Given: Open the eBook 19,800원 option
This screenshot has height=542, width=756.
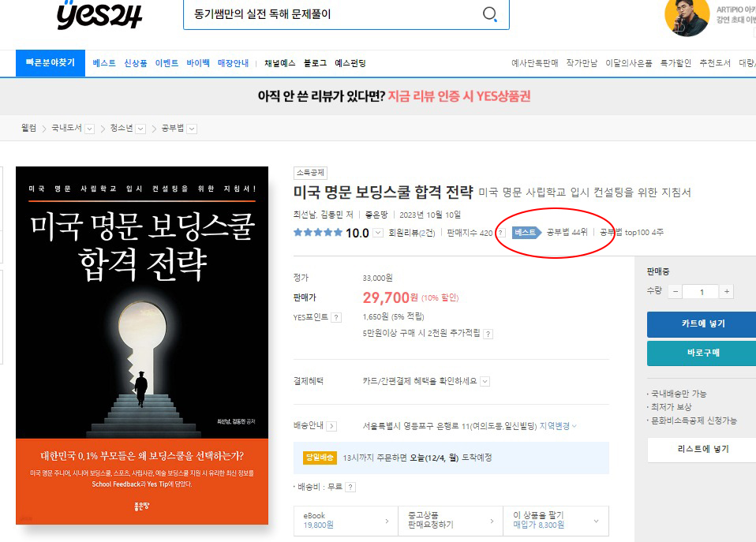Looking at the screenshot, I should (346, 520).
